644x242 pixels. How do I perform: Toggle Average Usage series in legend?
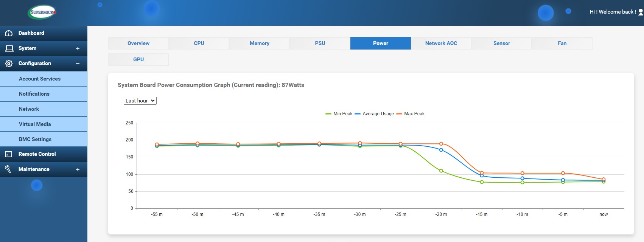374,114
